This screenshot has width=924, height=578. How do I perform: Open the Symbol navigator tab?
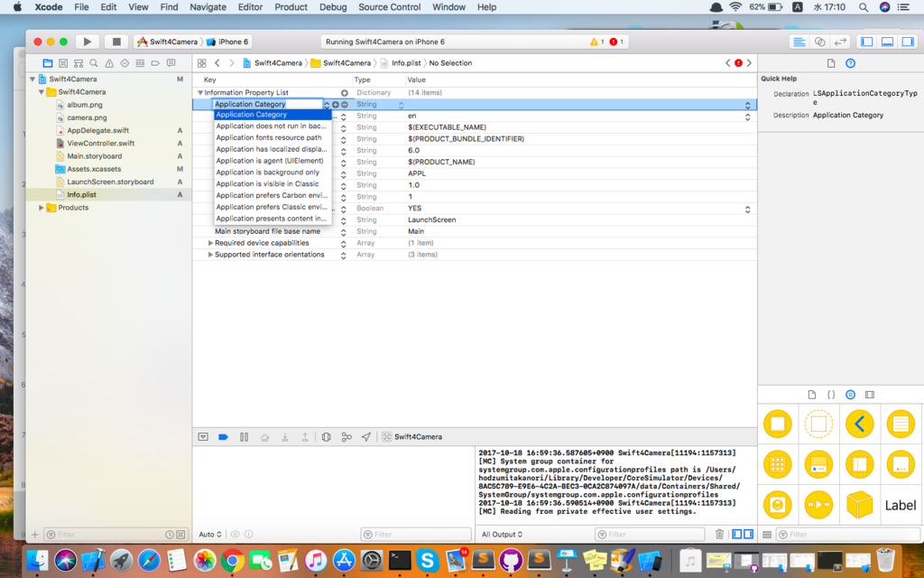79,63
